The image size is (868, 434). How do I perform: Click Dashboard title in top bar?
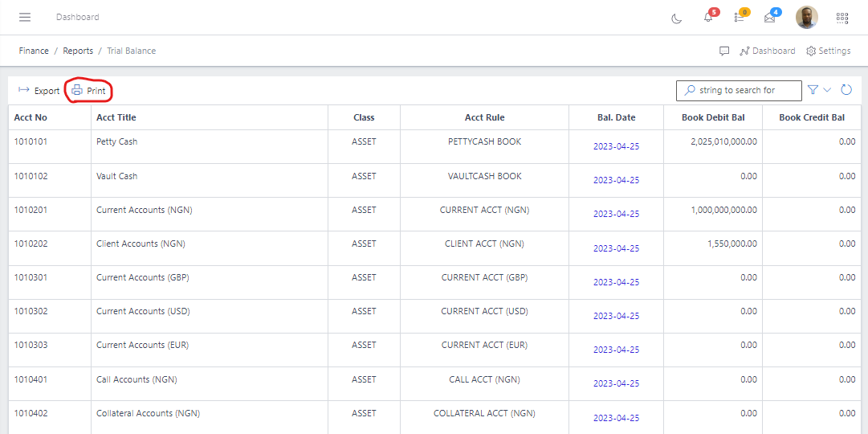click(78, 17)
